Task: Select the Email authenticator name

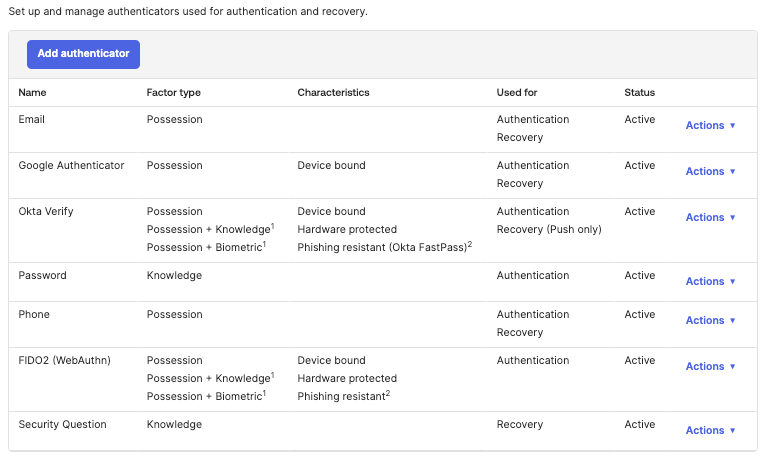Action: click(x=32, y=120)
